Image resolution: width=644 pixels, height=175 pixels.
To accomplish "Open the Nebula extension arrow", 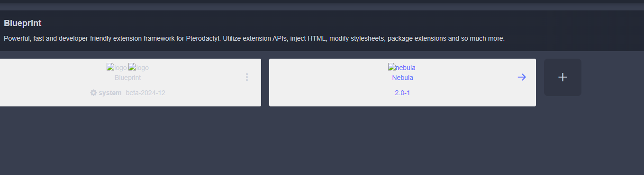I will click(x=522, y=77).
